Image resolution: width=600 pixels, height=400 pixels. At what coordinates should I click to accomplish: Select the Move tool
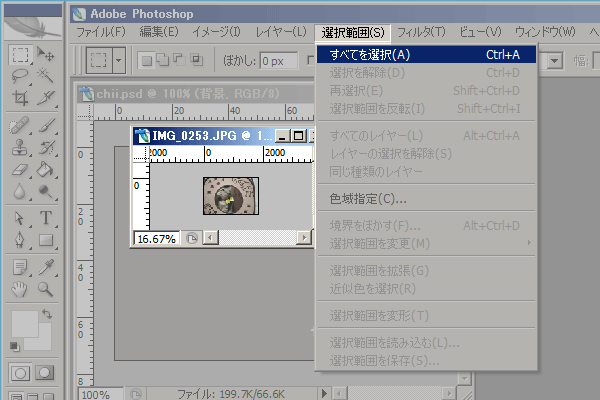46,54
